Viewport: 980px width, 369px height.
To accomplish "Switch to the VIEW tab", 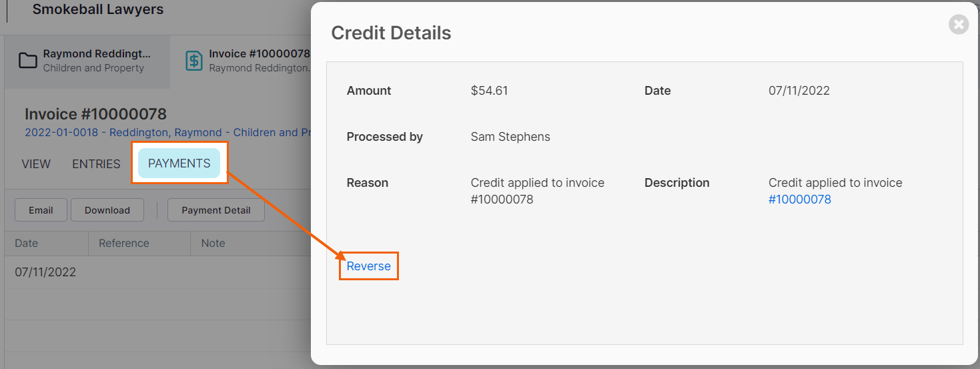I will 36,163.
